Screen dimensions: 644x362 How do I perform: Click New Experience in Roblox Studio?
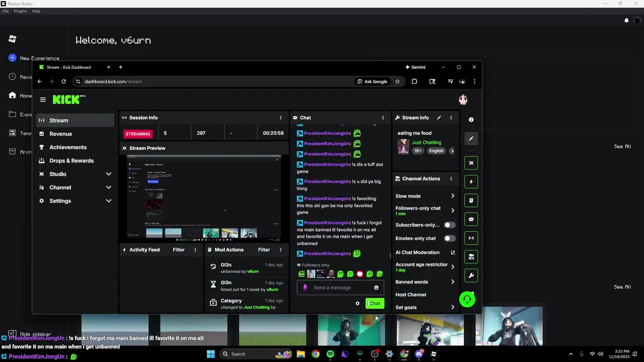pyautogui.click(x=34, y=58)
